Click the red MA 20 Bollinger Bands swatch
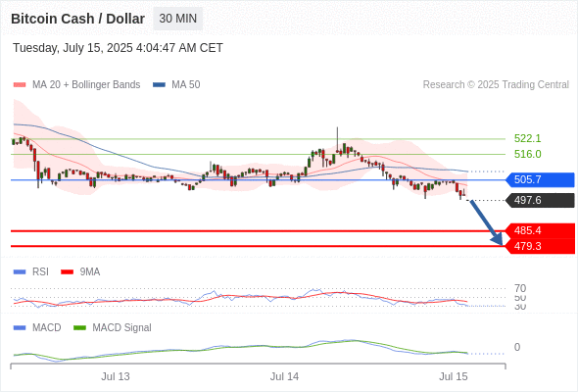 [x=20, y=85]
